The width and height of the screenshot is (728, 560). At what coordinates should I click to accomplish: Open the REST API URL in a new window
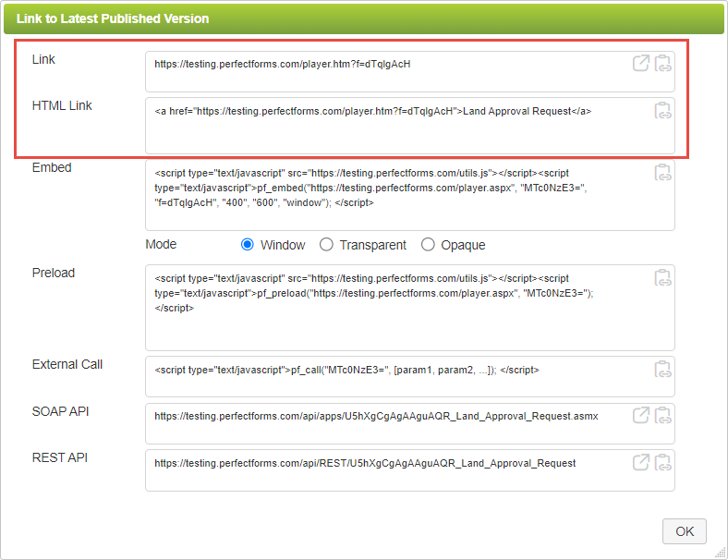point(641,462)
